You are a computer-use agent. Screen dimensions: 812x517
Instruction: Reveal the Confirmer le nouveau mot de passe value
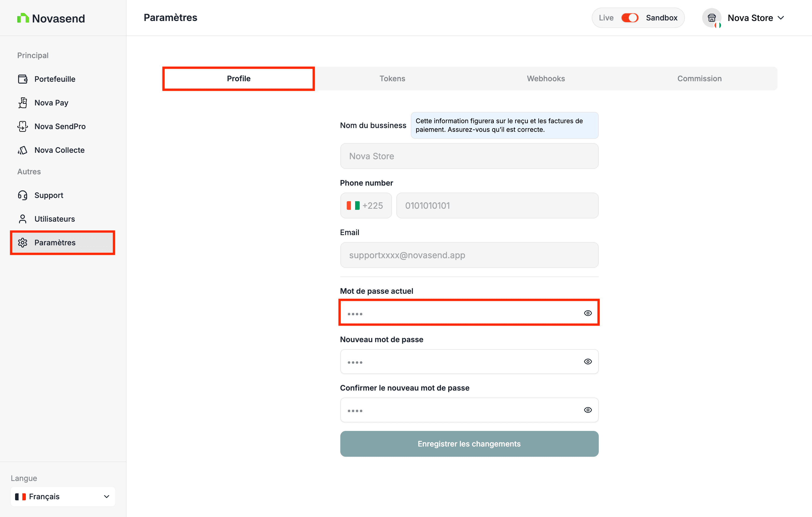(588, 410)
